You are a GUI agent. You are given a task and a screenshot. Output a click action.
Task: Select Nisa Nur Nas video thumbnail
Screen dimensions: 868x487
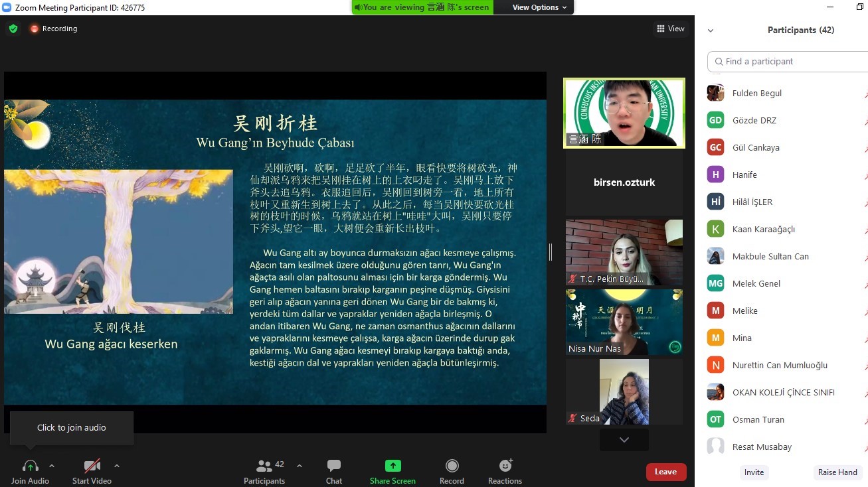point(624,322)
